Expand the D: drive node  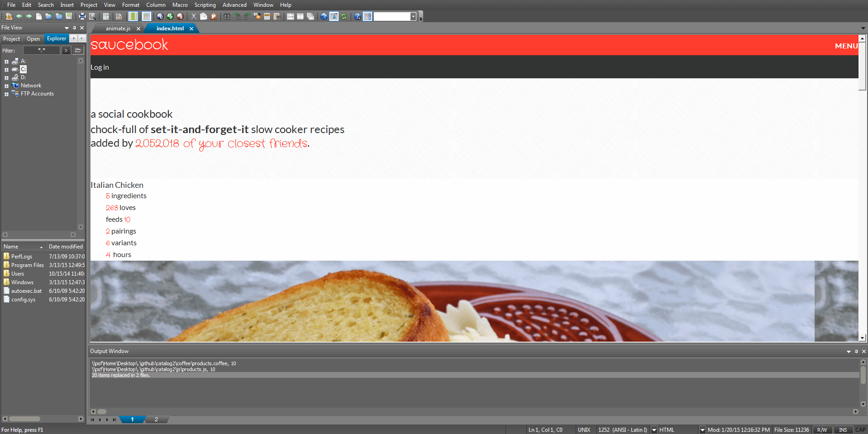click(6, 78)
